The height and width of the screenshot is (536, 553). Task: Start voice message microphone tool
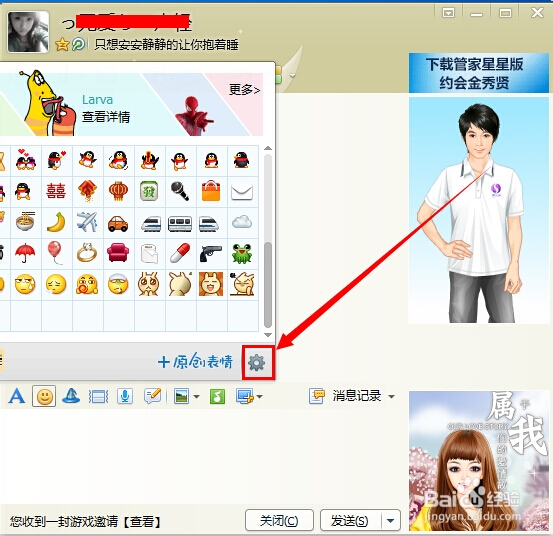pos(125,396)
